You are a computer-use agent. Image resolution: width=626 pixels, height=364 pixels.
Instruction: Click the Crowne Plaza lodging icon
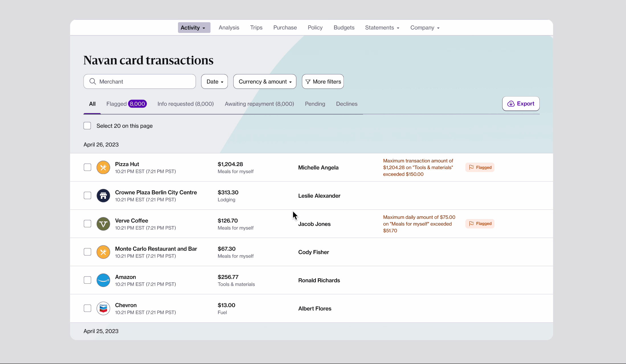coord(103,196)
